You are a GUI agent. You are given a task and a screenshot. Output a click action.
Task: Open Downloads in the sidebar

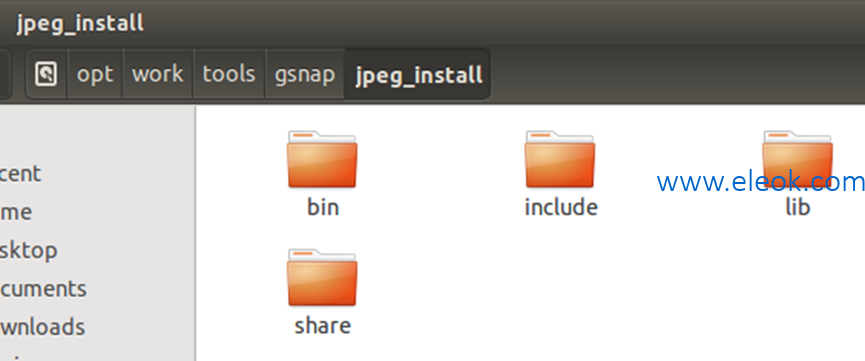pos(42,327)
